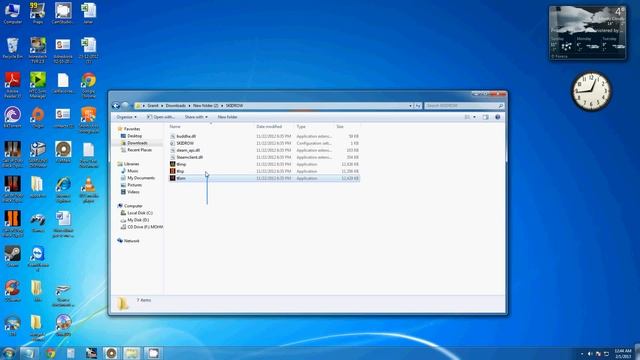Click the Explorer Back arrow
The image size is (640, 360).
pos(116,105)
